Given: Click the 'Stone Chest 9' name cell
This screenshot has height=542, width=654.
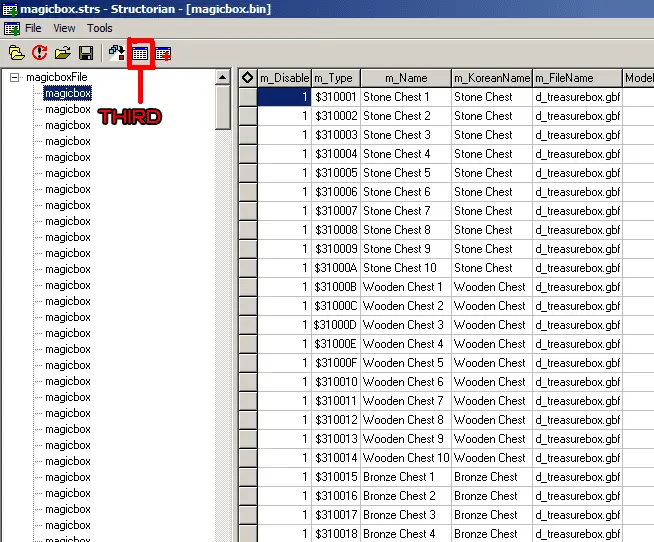Looking at the screenshot, I should [406, 249].
